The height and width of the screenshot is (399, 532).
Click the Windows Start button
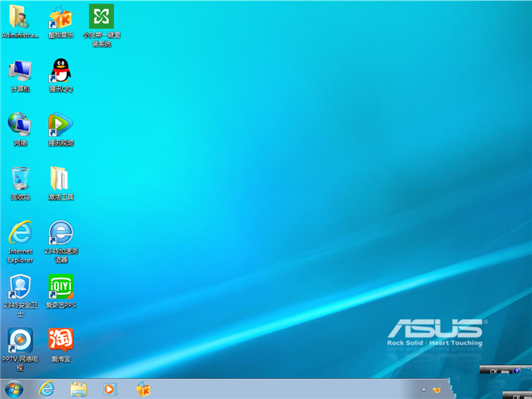tap(14, 388)
